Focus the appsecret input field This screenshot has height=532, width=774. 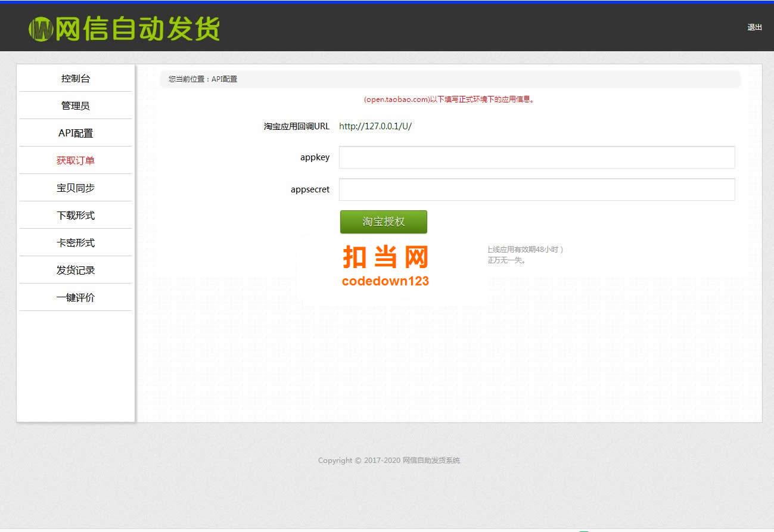click(x=537, y=189)
